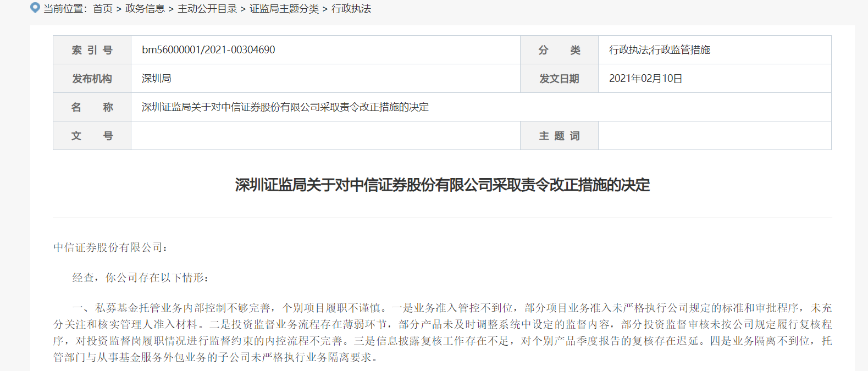The height and width of the screenshot is (371, 868).
Task: Open 主动公开目录 breadcrumb link
Action: (x=207, y=9)
